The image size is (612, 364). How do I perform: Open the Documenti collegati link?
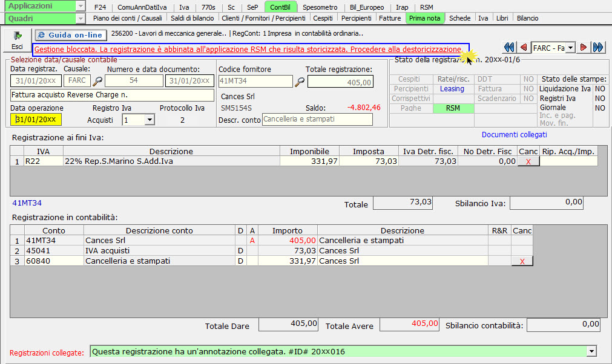[514, 134]
